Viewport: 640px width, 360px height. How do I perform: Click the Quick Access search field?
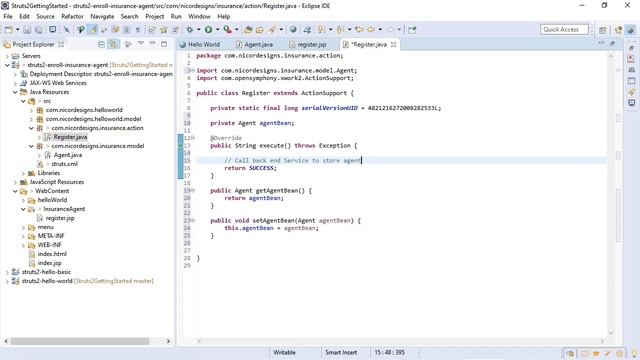point(564,29)
